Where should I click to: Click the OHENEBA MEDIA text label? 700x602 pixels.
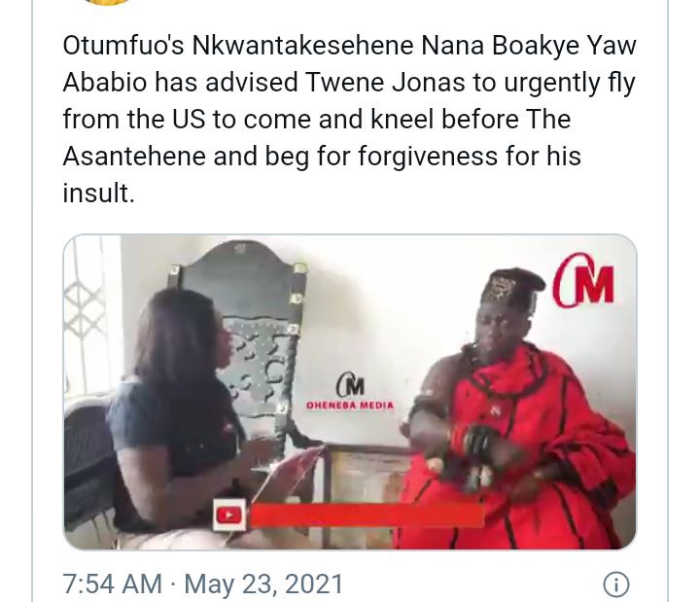coord(350,406)
